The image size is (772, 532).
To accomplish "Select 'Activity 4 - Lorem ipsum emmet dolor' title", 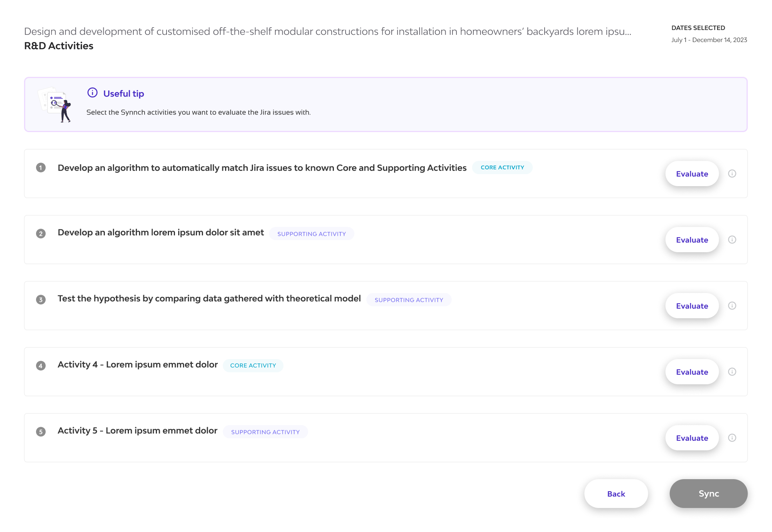I will (138, 365).
